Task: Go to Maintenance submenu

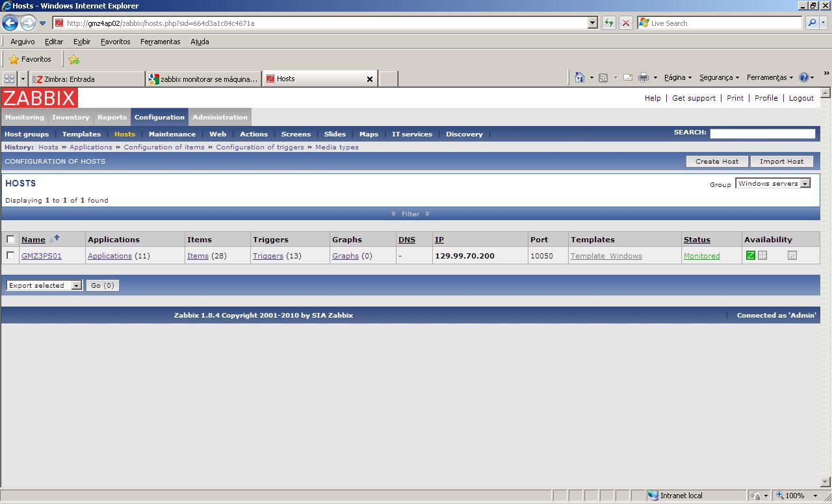Action: click(172, 134)
